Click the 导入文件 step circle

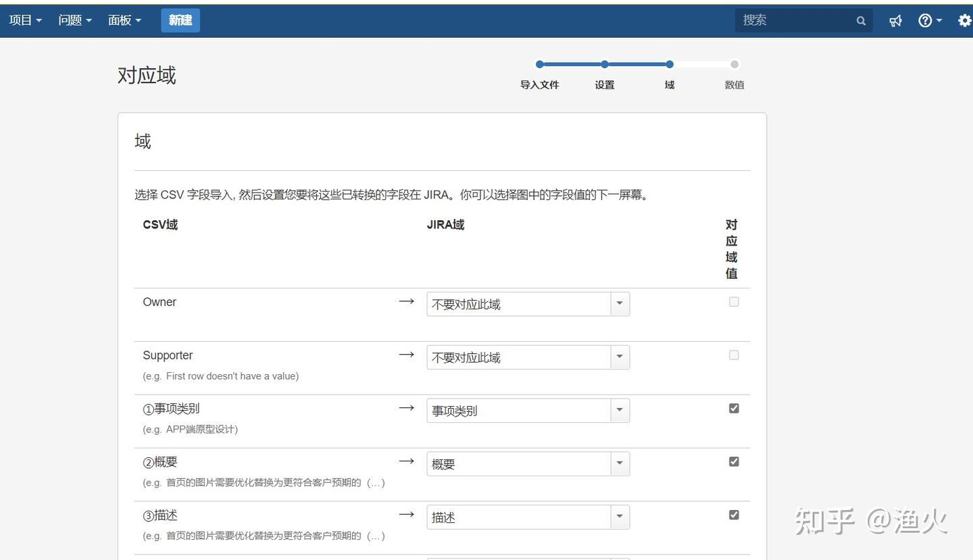(539, 65)
